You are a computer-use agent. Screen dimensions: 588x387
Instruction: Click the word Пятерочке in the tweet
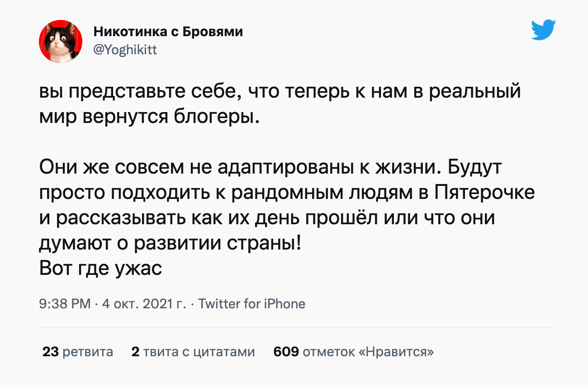click(x=485, y=193)
